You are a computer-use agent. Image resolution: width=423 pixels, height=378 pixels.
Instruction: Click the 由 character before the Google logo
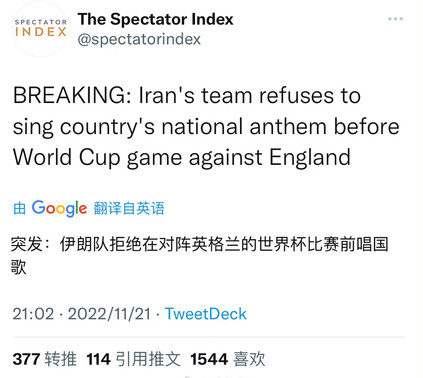point(20,209)
